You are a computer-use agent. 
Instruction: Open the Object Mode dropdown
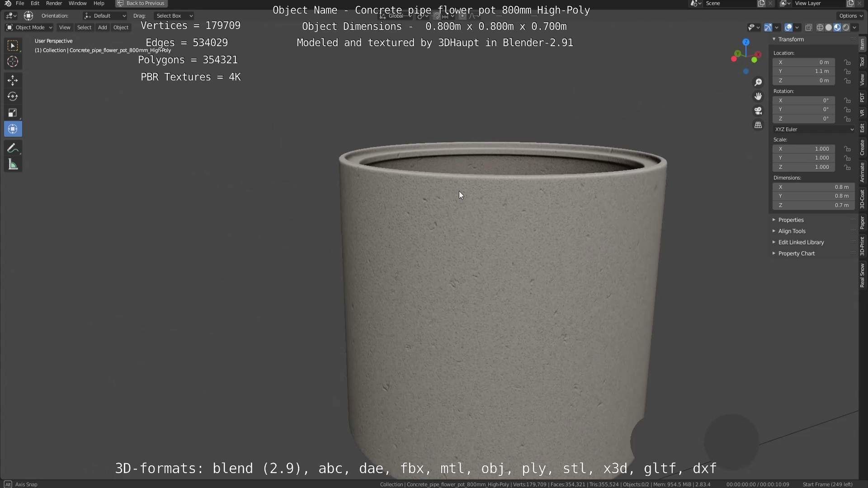pyautogui.click(x=29, y=28)
